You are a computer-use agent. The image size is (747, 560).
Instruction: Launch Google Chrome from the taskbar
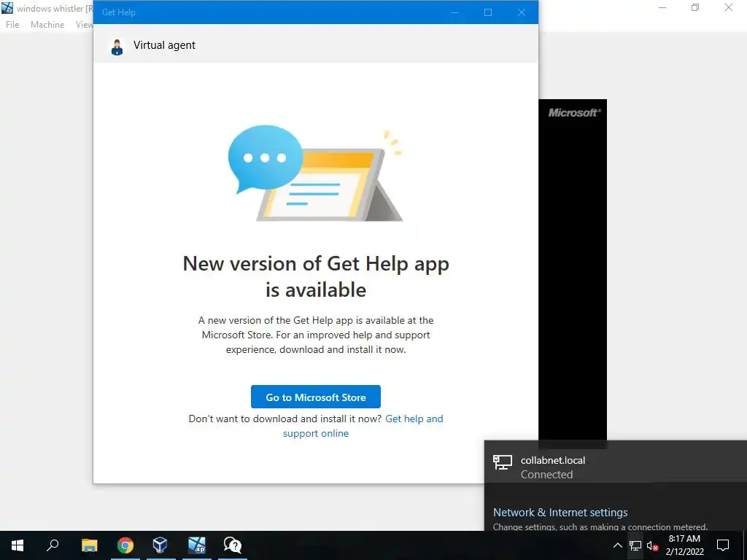tap(125, 545)
